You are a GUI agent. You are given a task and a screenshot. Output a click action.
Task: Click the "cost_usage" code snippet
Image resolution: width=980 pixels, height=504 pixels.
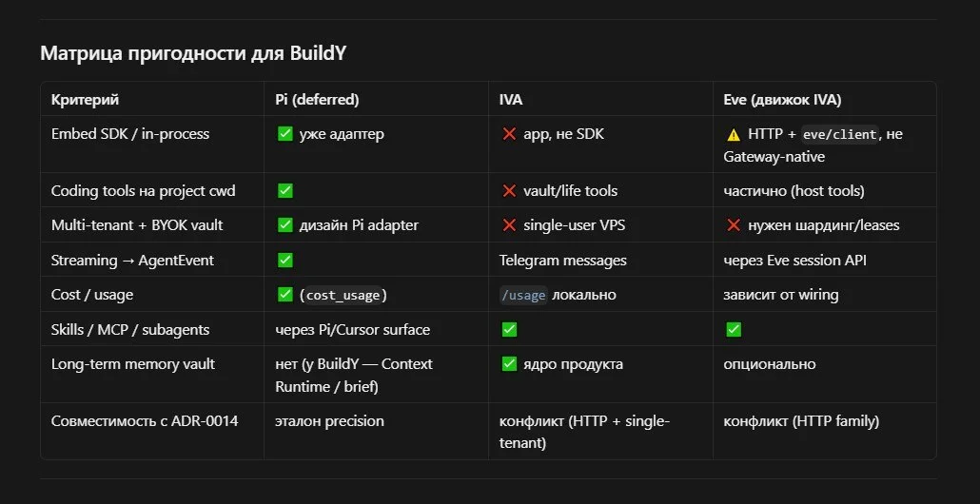[343, 296]
